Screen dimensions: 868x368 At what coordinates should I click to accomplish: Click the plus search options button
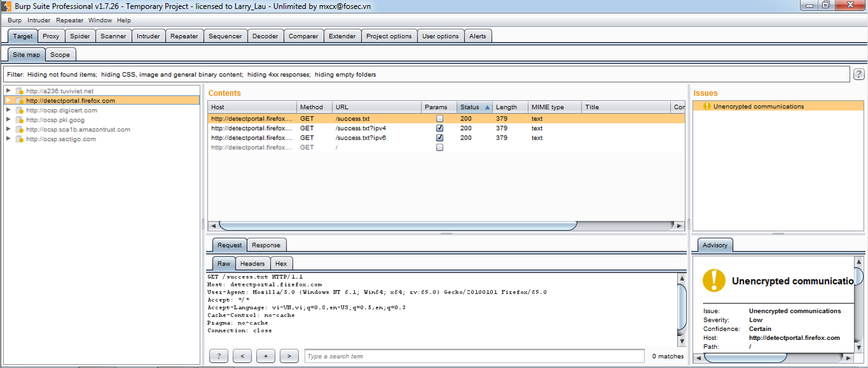point(266,356)
